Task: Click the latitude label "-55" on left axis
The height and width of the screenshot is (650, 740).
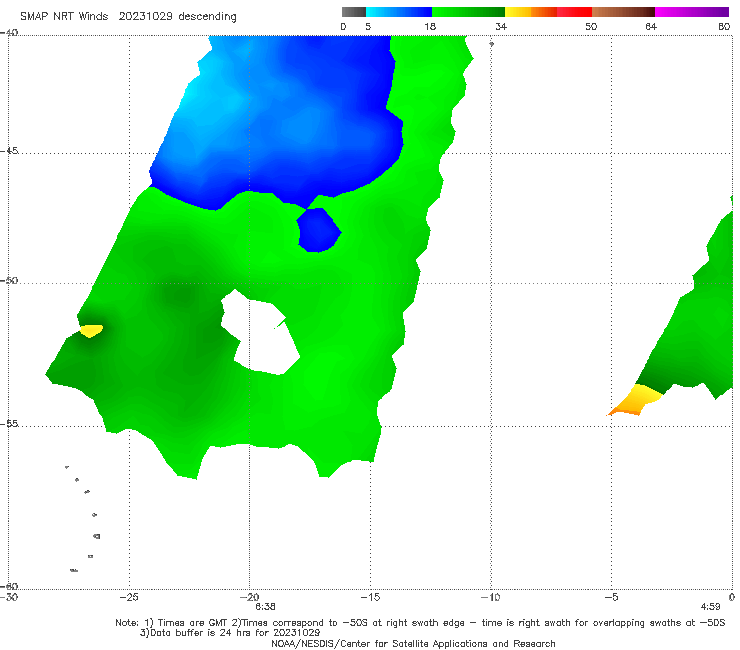Action: click(x=9, y=424)
